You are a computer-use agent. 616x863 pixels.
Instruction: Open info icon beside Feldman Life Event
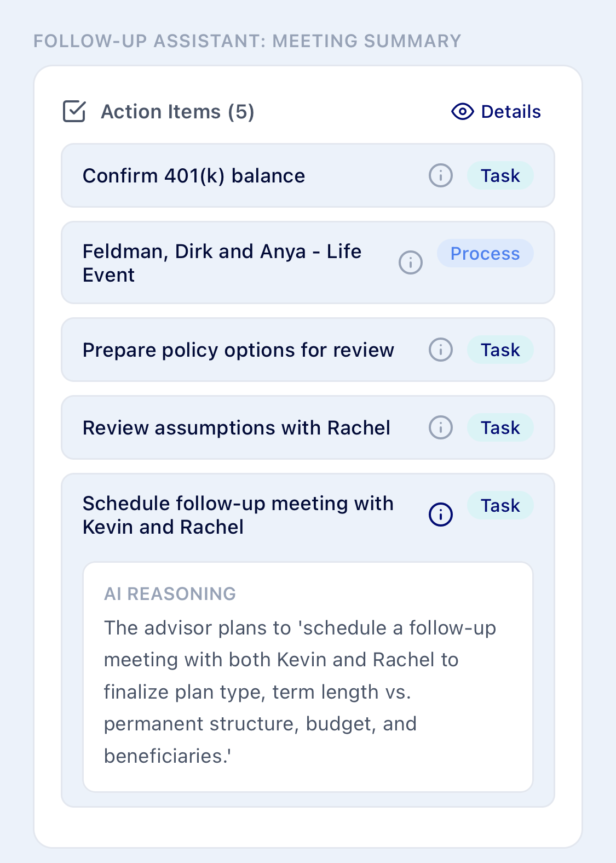point(410,262)
